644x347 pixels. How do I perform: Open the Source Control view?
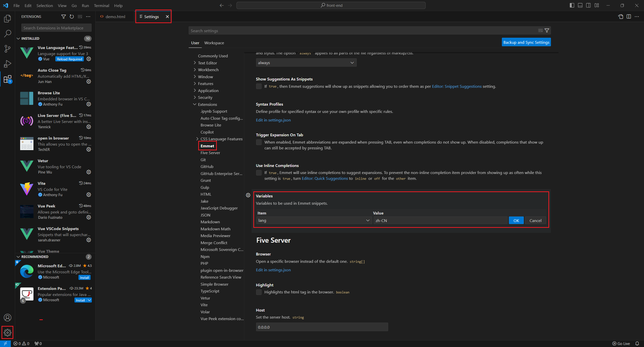coord(8,49)
